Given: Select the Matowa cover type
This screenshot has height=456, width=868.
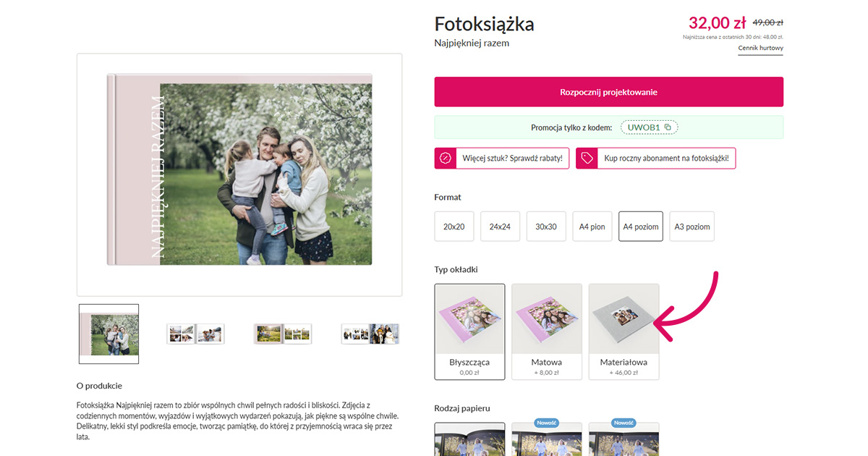Looking at the screenshot, I should 547,332.
